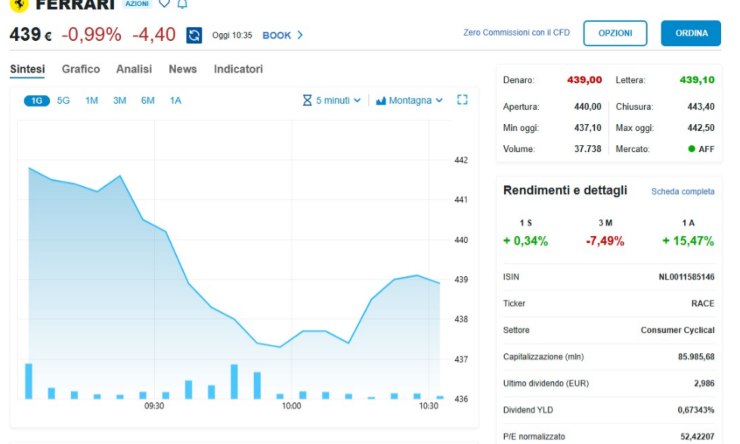Image resolution: width=740 pixels, height=444 pixels.
Task: Add Ferrari to favorites with heart icon
Action: [164, 4]
